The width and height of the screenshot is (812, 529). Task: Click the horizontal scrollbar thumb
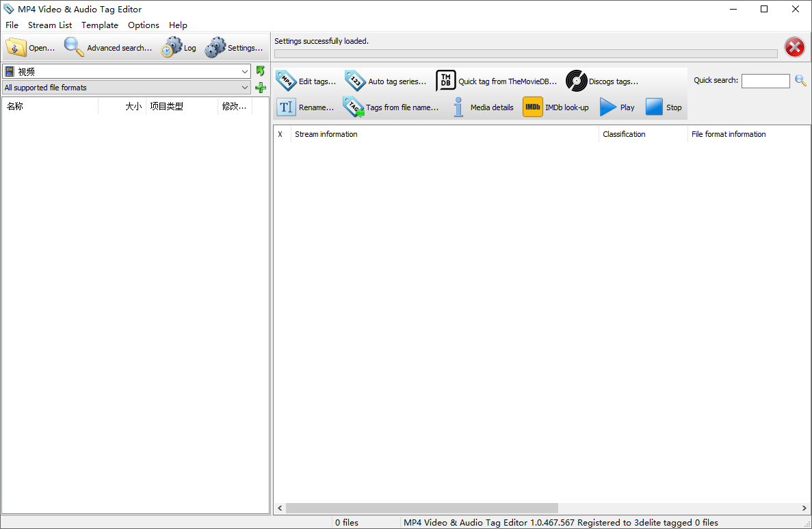[422, 508]
